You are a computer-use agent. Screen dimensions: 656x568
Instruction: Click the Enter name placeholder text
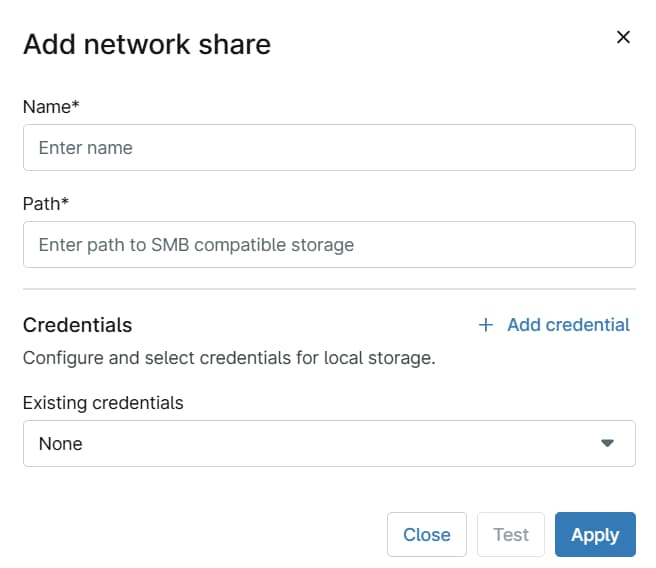point(86,148)
